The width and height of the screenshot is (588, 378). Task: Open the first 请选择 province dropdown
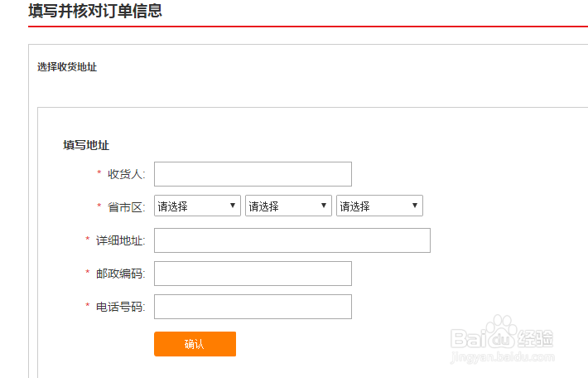pos(197,206)
